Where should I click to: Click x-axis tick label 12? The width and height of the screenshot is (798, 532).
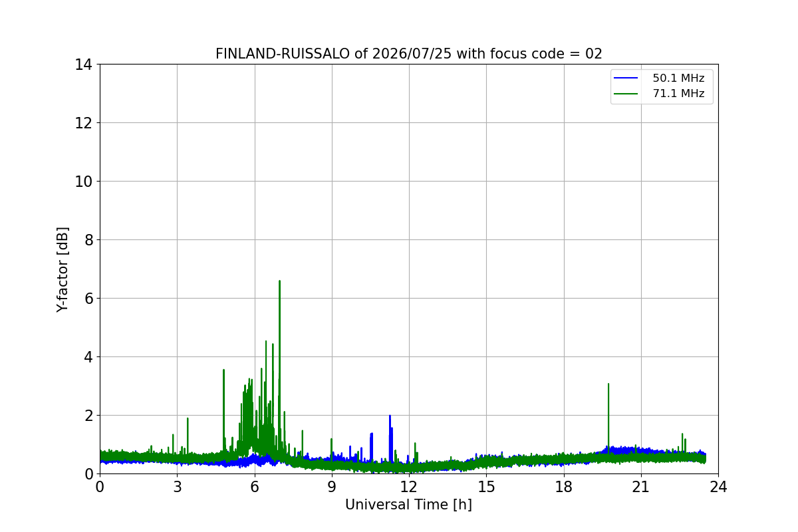[x=409, y=487]
